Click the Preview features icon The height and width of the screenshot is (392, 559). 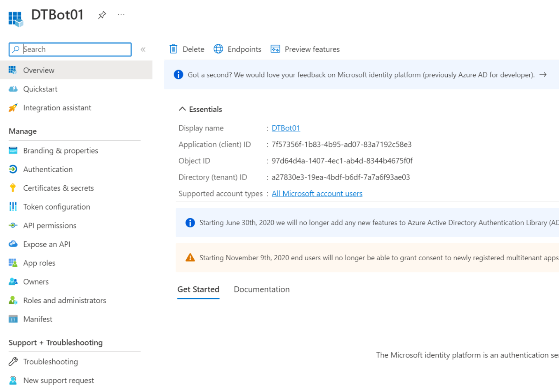(275, 49)
